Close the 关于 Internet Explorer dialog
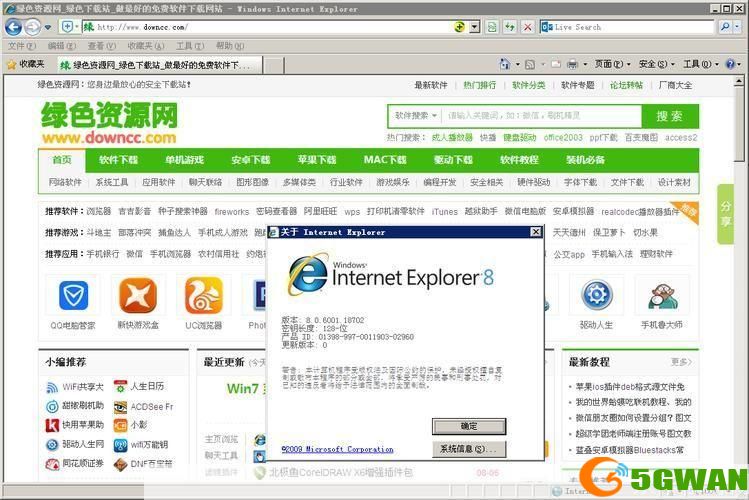The height and width of the screenshot is (500, 749). 536,232
